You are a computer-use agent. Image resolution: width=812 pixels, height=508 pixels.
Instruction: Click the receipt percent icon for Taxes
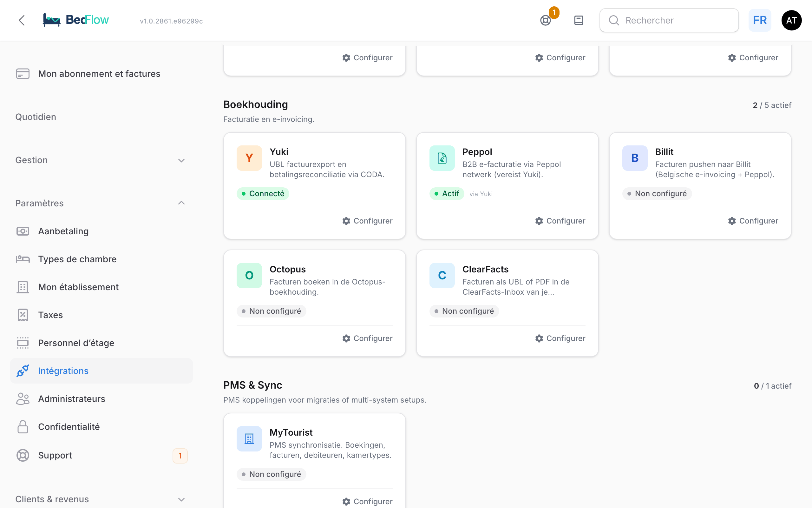[x=23, y=315]
